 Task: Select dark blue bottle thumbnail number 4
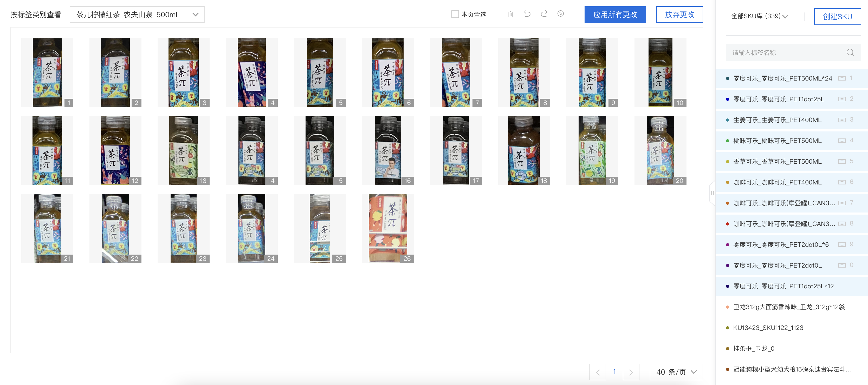click(251, 72)
